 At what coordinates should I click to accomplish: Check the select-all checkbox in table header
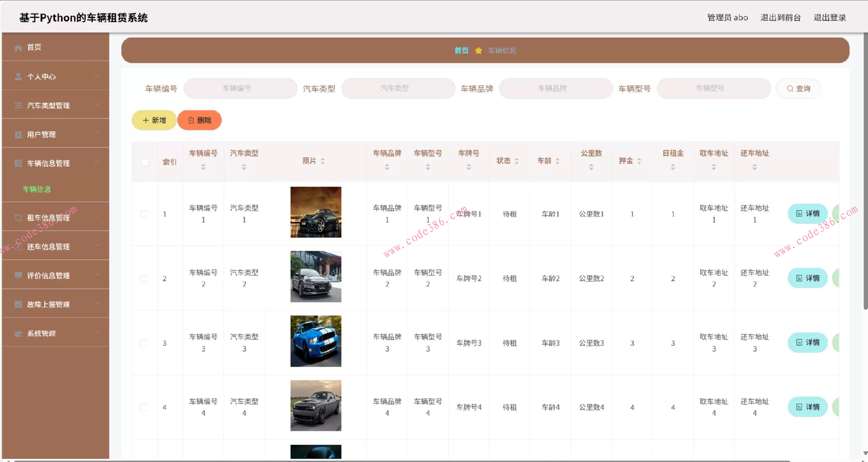145,162
